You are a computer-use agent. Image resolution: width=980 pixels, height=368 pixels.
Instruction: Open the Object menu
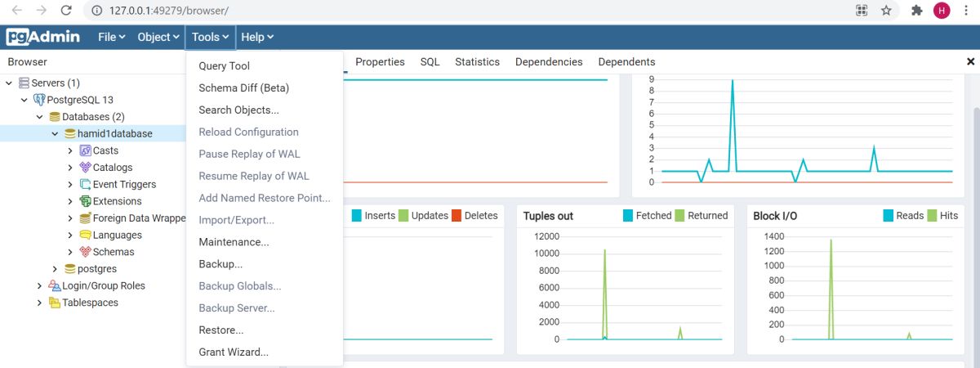(x=158, y=37)
